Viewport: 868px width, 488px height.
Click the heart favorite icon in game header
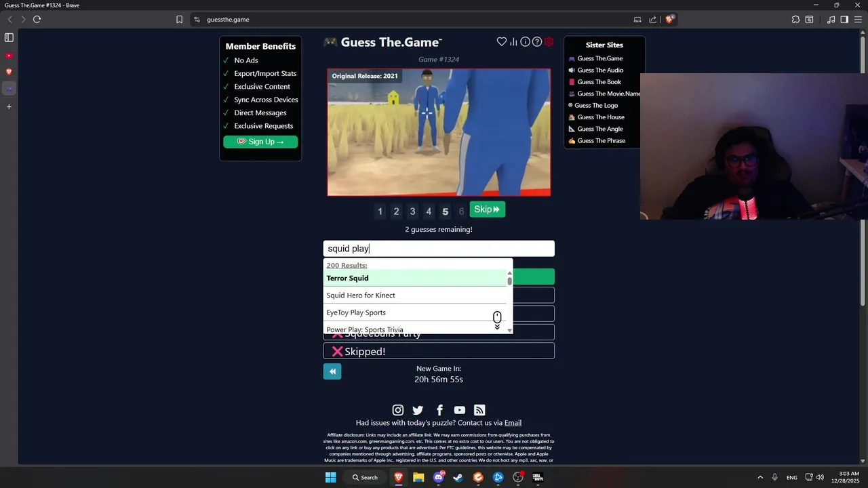[502, 42]
